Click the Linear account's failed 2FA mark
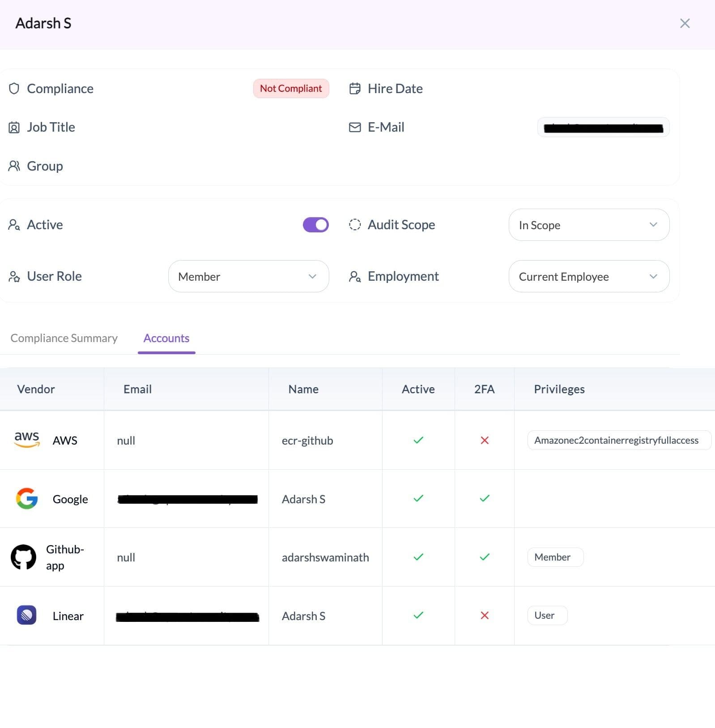Screen dimensions: 715x728 [484, 615]
